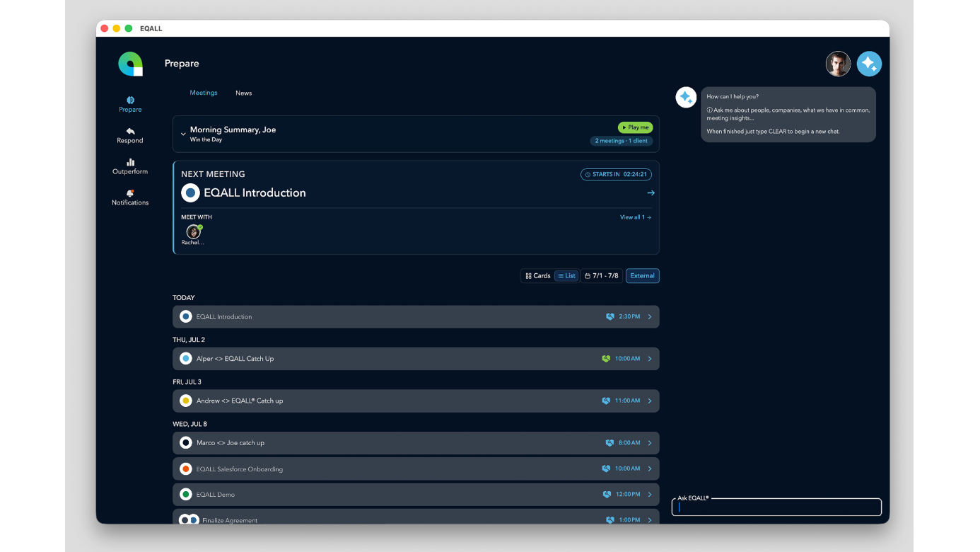Collapse the Morning Summary panel chevron

click(183, 134)
